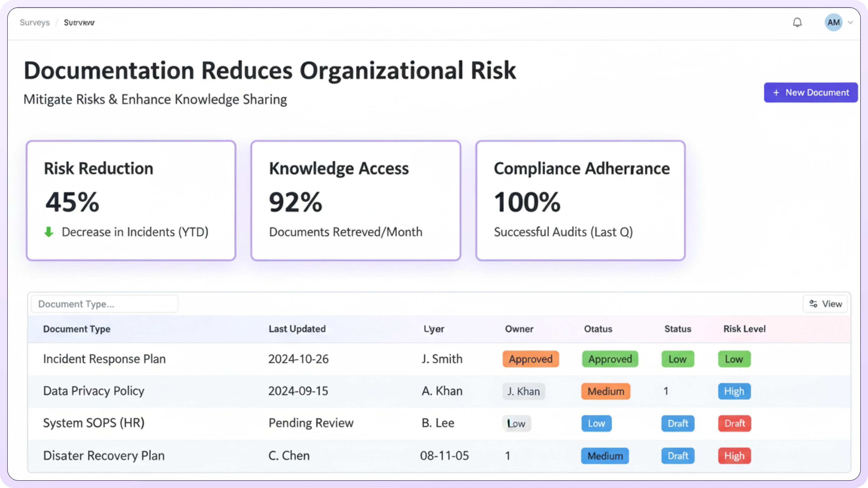This screenshot has width=868, height=488.
Task: Open the Compliance Adherance card
Action: tap(580, 200)
